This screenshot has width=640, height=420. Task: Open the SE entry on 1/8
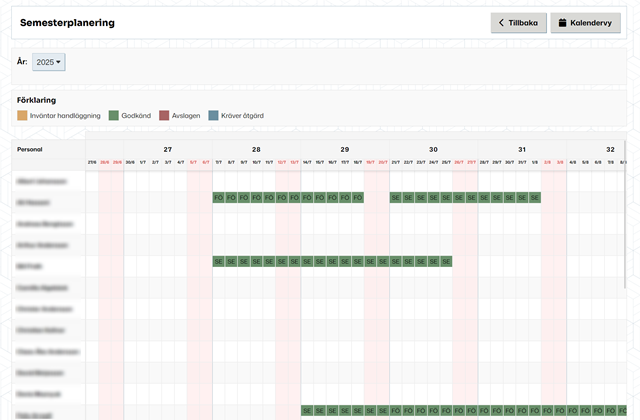coord(535,198)
